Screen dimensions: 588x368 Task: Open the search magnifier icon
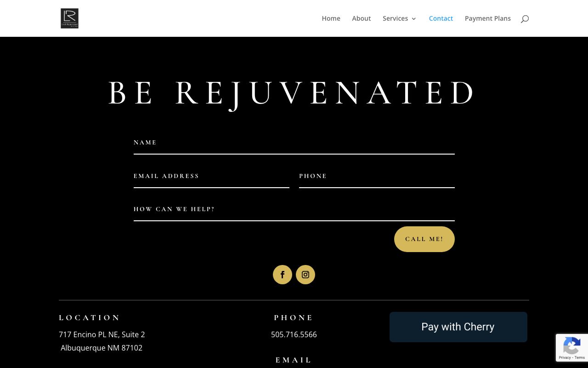tap(525, 18)
